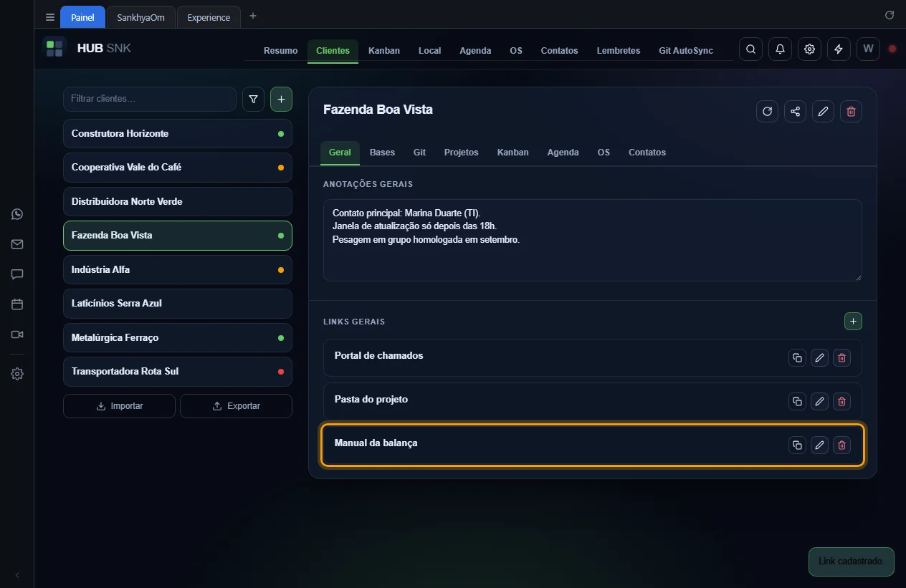Select the Clientes navigation item
The width and height of the screenshot is (906, 588).
[x=333, y=50]
